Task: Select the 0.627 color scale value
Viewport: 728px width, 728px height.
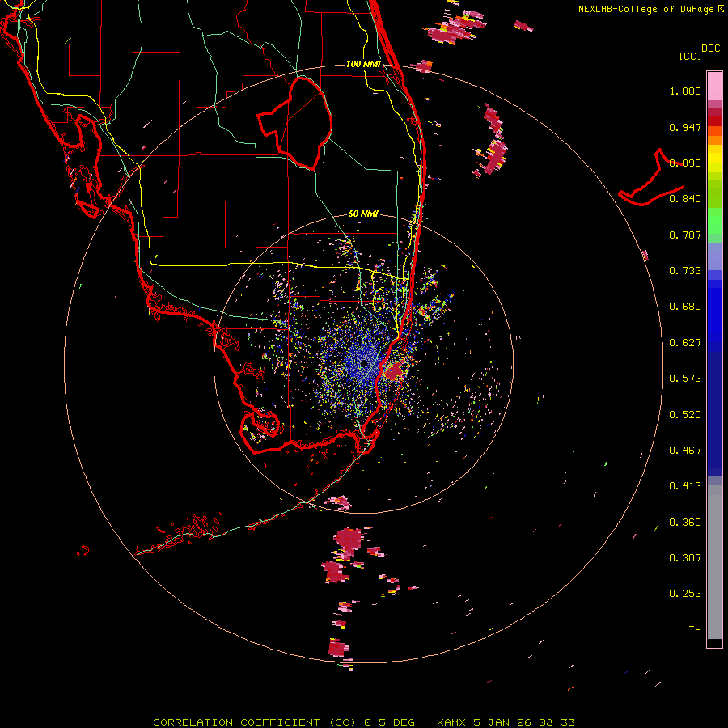Action: coord(685,343)
